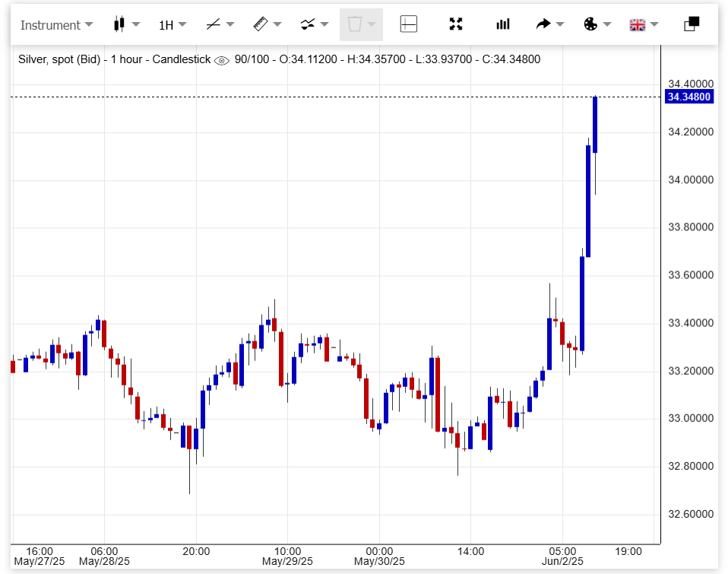The width and height of the screenshot is (728, 574).
Task: Toggle the crosshair cursor mode
Action: click(x=409, y=24)
